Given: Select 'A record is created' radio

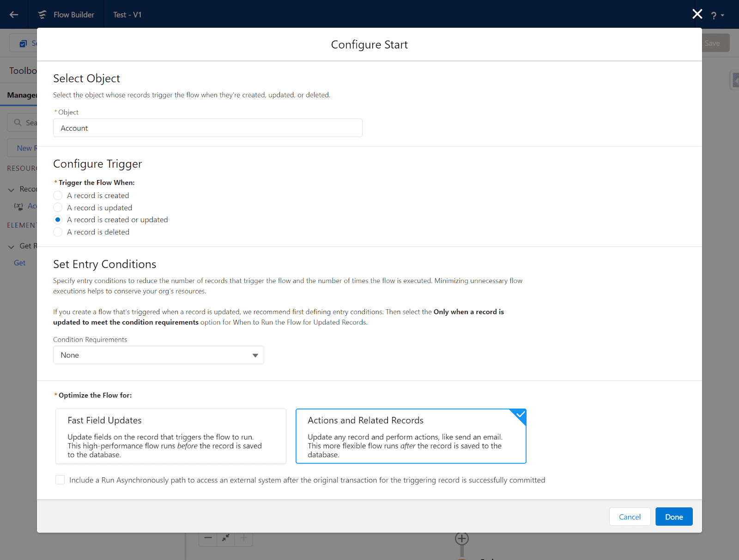Looking at the screenshot, I should [58, 196].
